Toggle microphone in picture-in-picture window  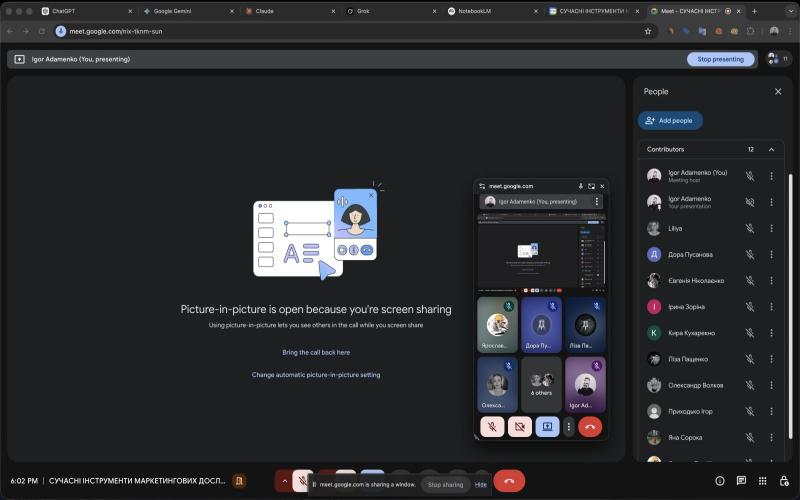click(492, 427)
